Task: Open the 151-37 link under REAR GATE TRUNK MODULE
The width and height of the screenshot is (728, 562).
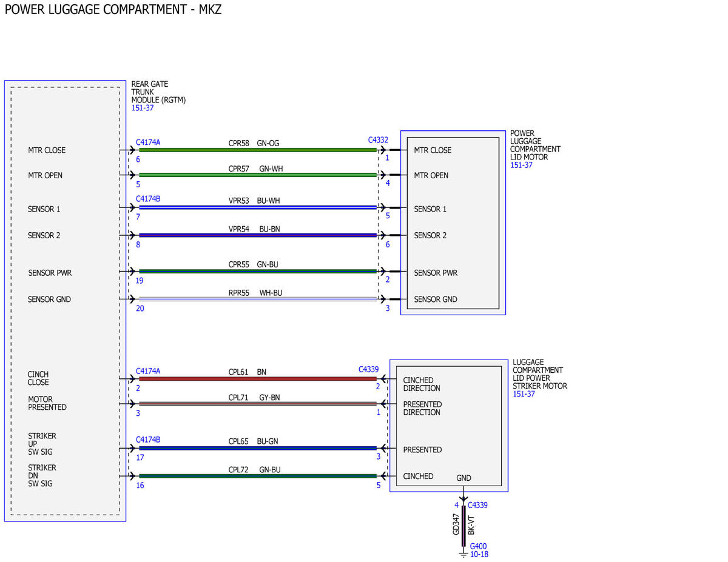Action: pos(143,108)
